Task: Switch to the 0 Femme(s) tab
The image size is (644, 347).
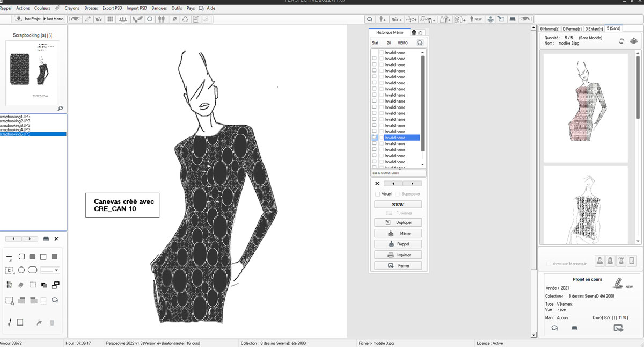Action: pyautogui.click(x=572, y=28)
